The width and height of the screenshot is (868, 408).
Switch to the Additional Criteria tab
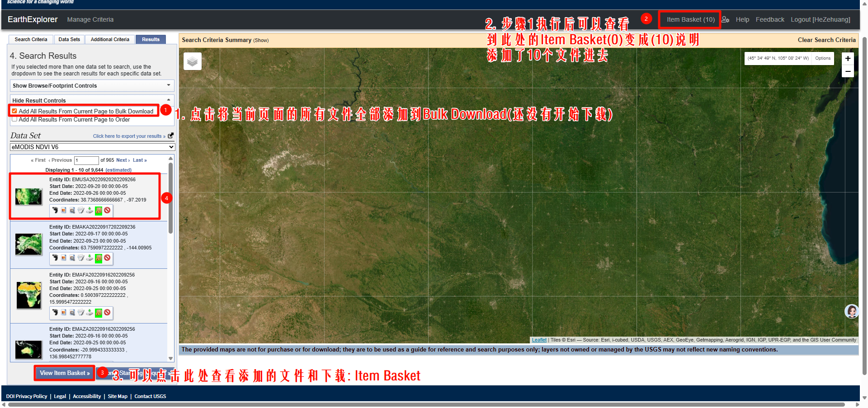(110, 39)
